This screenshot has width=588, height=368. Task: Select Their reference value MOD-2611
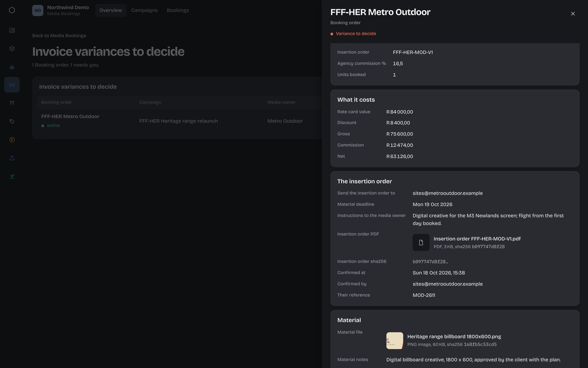(x=424, y=295)
